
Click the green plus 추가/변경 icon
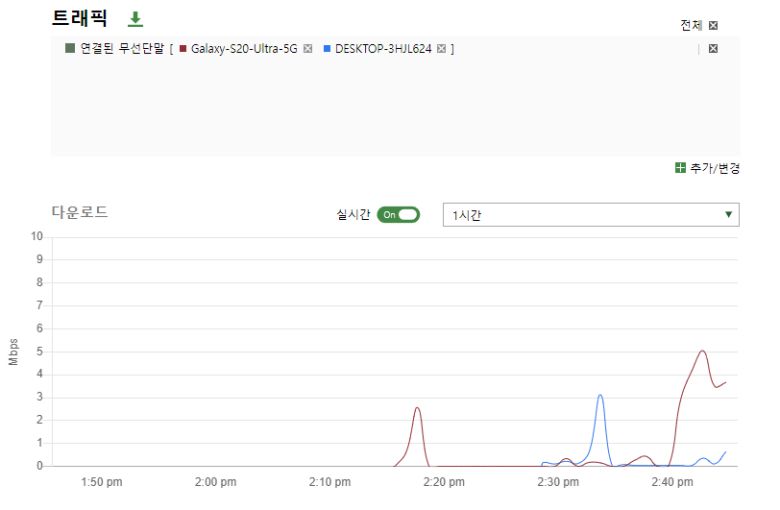[681, 168]
